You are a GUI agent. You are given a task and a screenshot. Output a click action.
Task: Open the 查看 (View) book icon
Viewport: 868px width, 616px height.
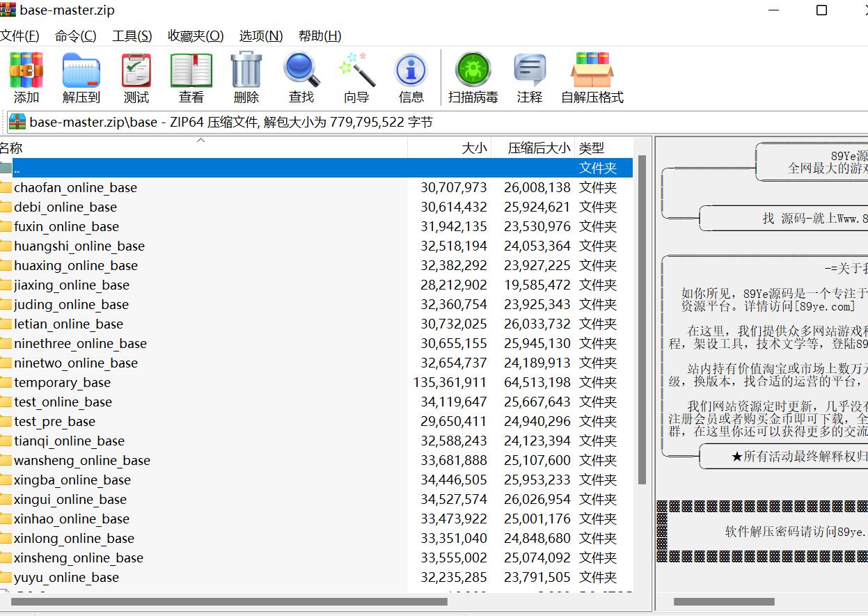click(x=191, y=70)
